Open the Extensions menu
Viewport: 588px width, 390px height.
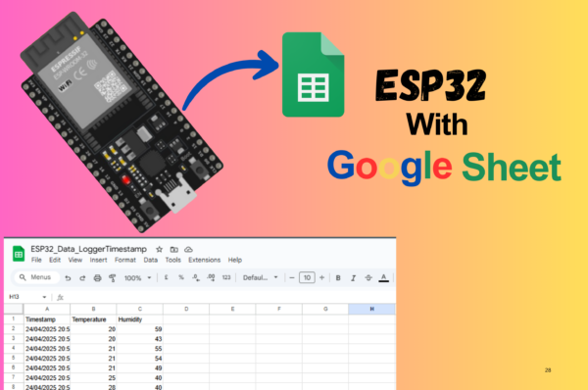tap(205, 260)
